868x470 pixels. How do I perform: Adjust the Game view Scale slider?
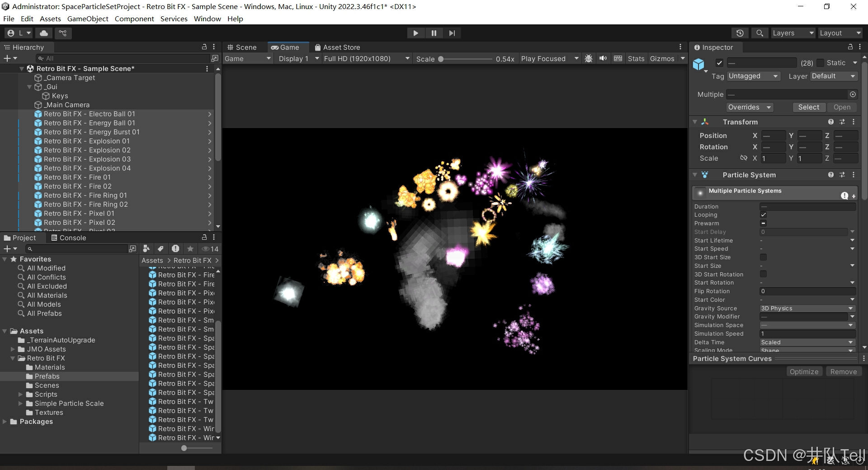pos(465,59)
